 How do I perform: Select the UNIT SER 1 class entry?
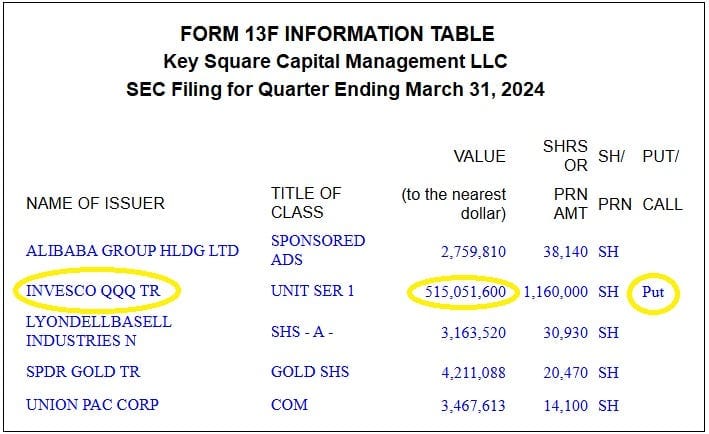[x=312, y=291]
